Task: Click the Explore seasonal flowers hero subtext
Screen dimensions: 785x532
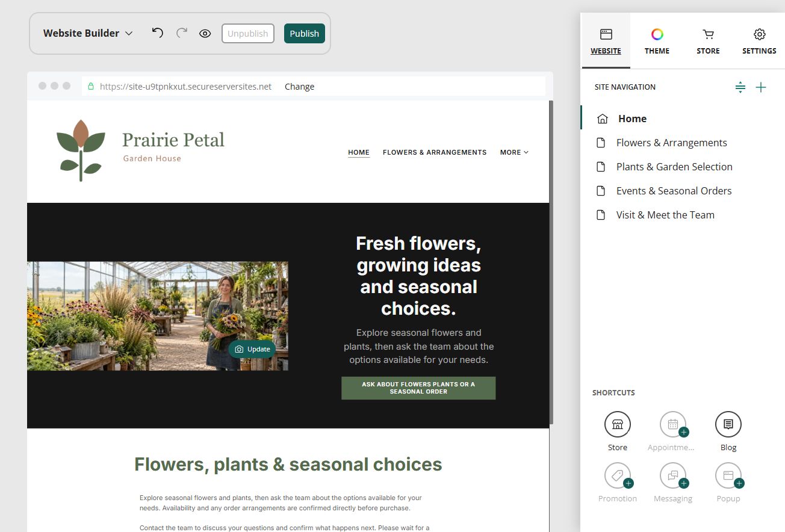Action: click(x=418, y=346)
